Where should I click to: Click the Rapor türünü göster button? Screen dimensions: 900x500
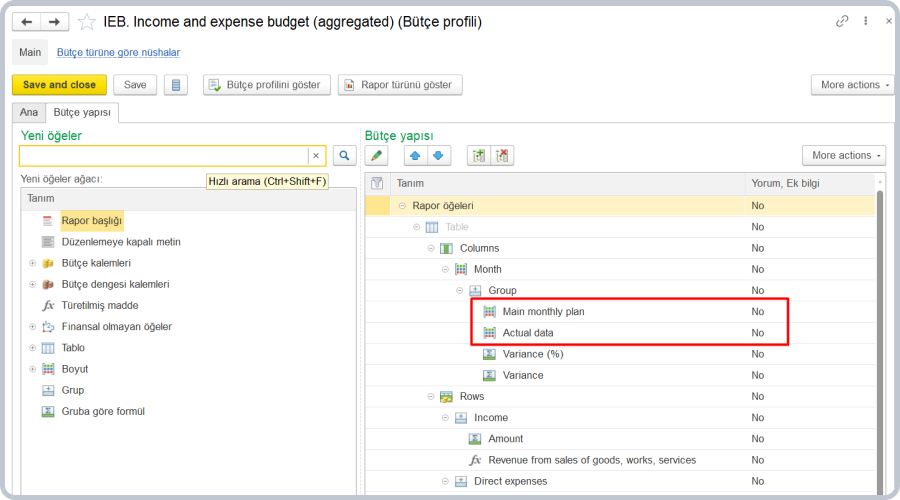pos(400,85)
